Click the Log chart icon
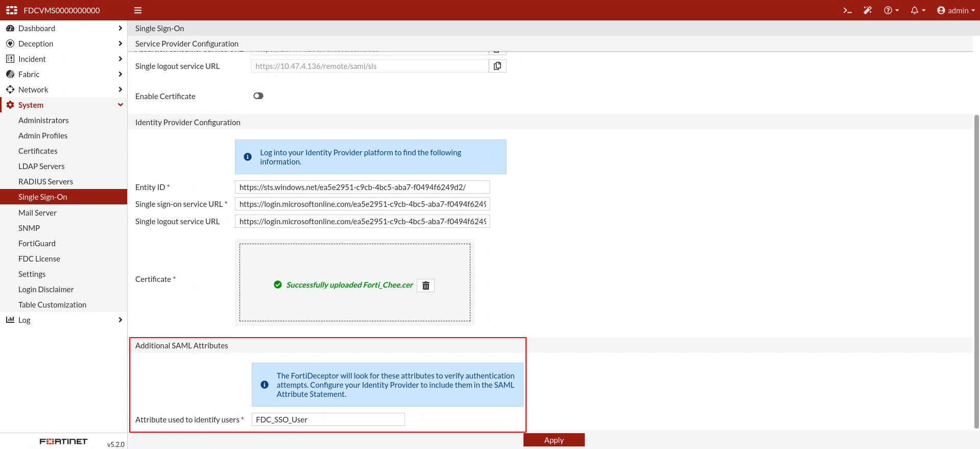980x449 pixels. click(x=10, y=320)
